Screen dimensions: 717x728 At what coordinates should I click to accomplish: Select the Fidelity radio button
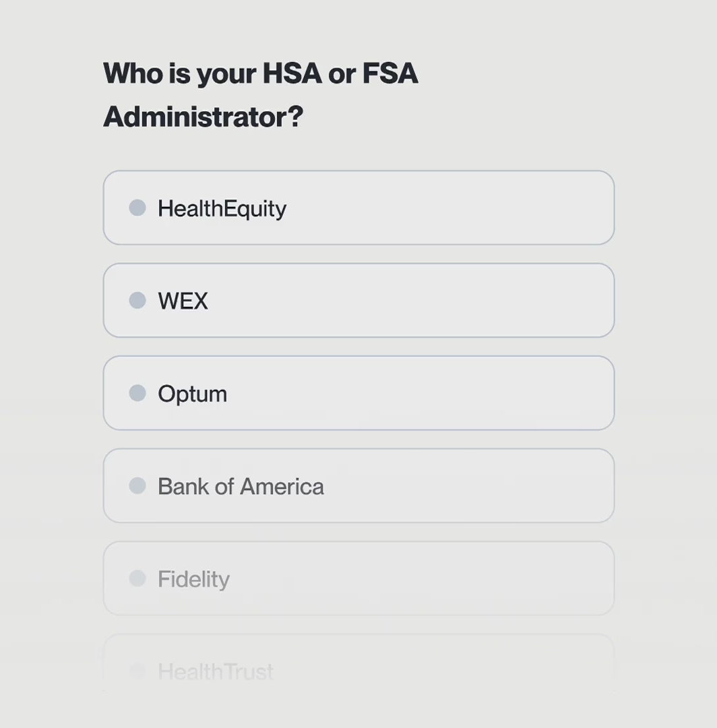coord(137,578)
